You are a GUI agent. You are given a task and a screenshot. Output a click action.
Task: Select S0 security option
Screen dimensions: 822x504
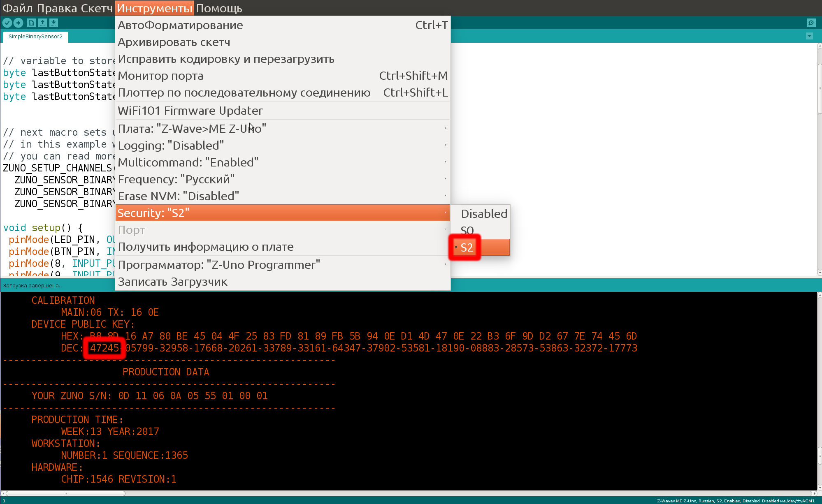(x=481, y=231)
